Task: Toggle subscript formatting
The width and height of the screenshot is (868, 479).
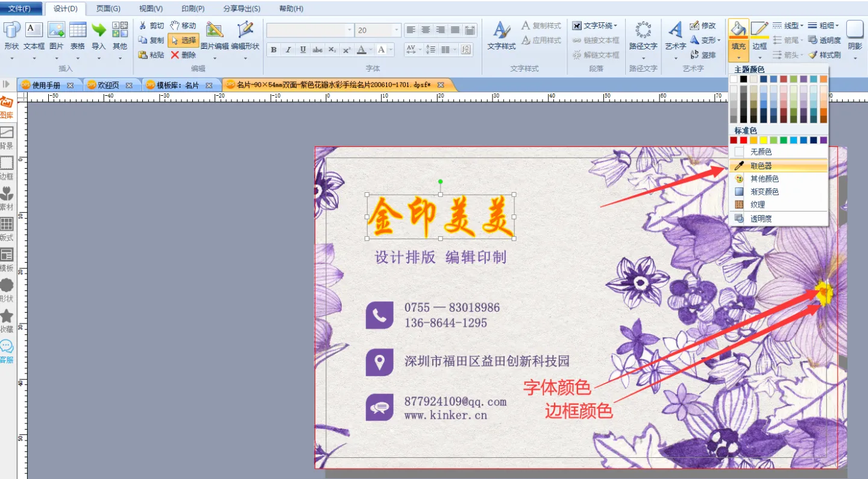Action: click(332, 49)
